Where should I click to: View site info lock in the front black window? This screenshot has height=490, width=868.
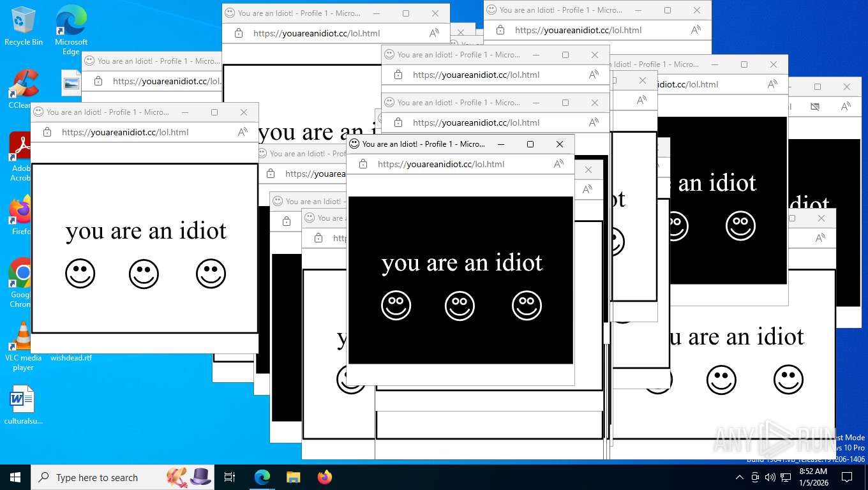click(363, 164)
